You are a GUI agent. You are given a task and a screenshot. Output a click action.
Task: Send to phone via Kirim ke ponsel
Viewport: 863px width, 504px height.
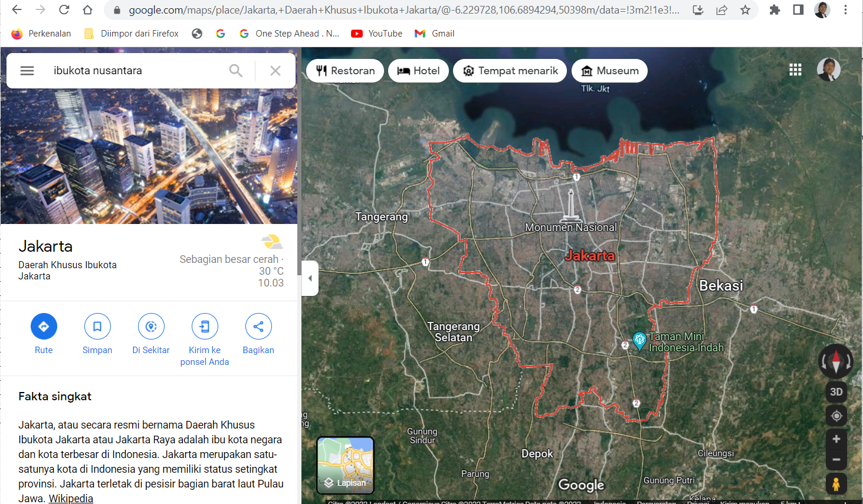[205, 327]
